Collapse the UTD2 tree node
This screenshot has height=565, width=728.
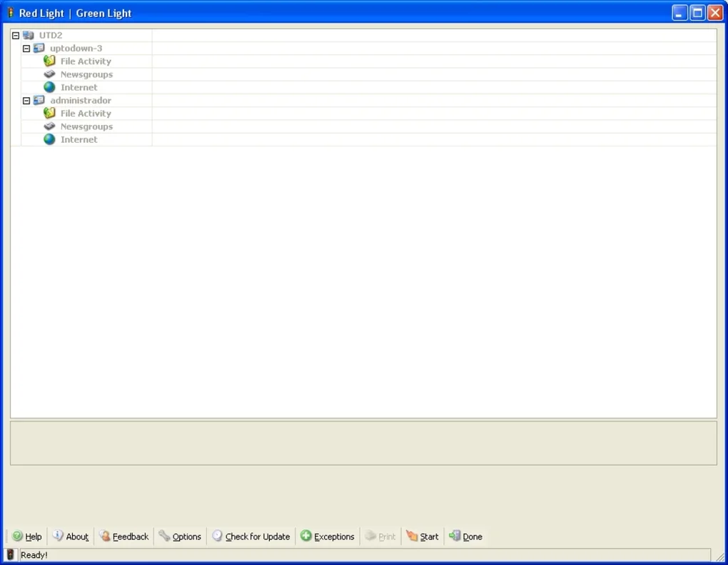[15, 35]
